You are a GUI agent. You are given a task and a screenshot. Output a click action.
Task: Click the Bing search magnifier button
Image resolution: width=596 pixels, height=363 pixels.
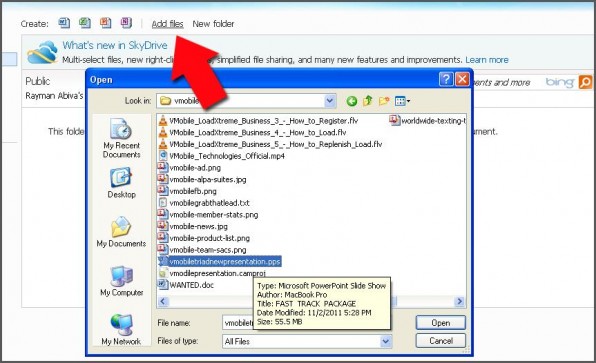(585, 82)
